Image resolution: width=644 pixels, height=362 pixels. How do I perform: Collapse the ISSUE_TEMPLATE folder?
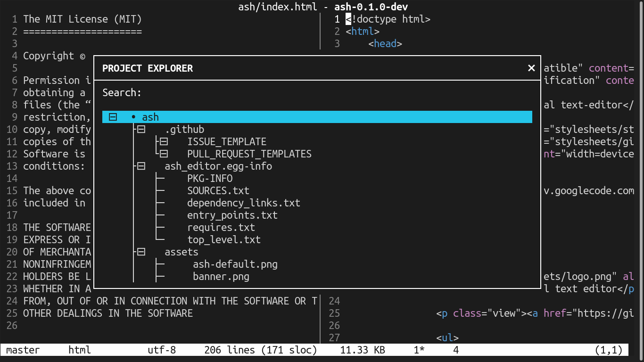[x=163, y=141]
